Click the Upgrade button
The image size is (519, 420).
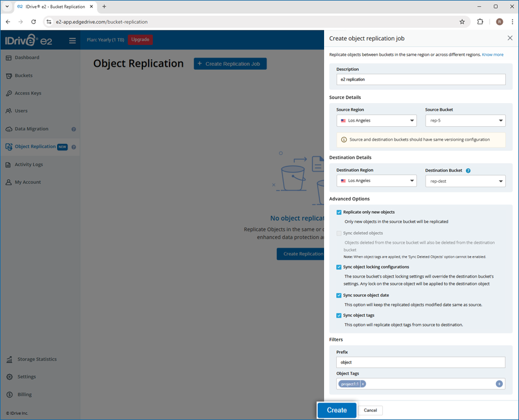140,40
